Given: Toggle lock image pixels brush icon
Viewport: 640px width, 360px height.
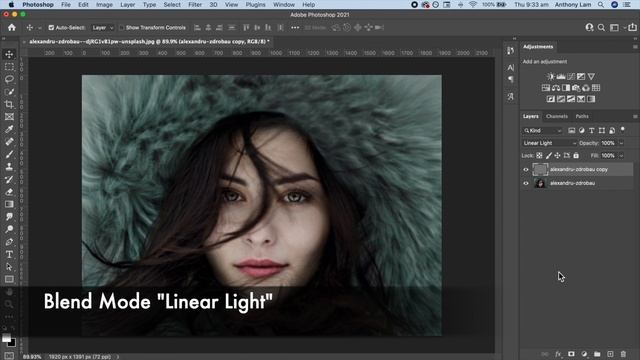Looking at the screenshot, I should pyautogui.click(x=549, y=156).
